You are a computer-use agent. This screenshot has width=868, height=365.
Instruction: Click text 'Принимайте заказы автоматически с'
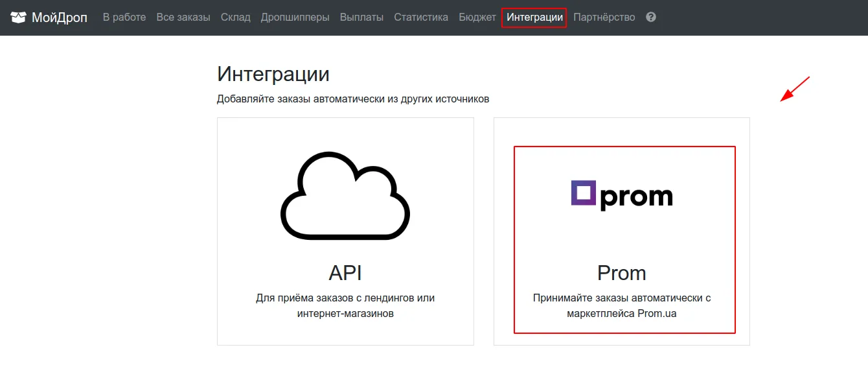coord(622,298)
